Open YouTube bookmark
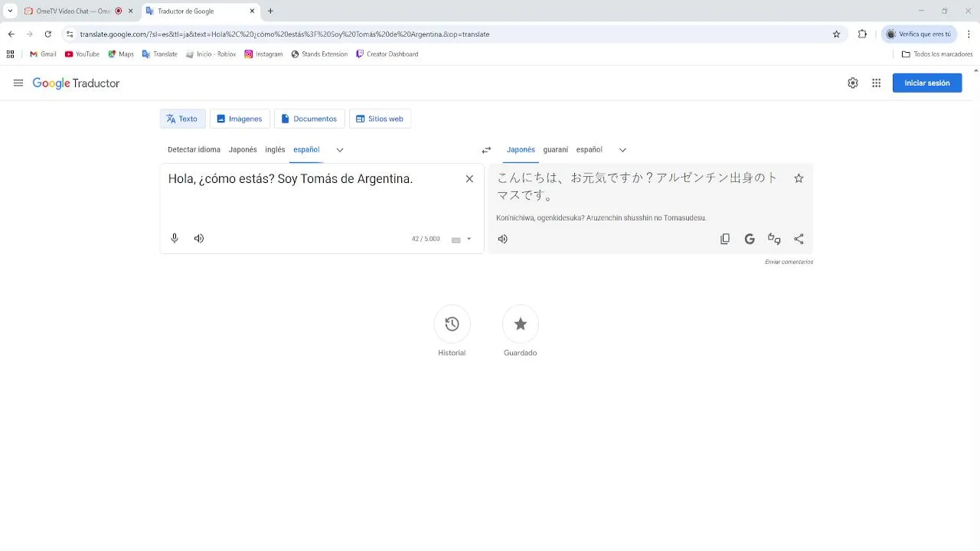The image size is (980, 551). coord(82,54)
